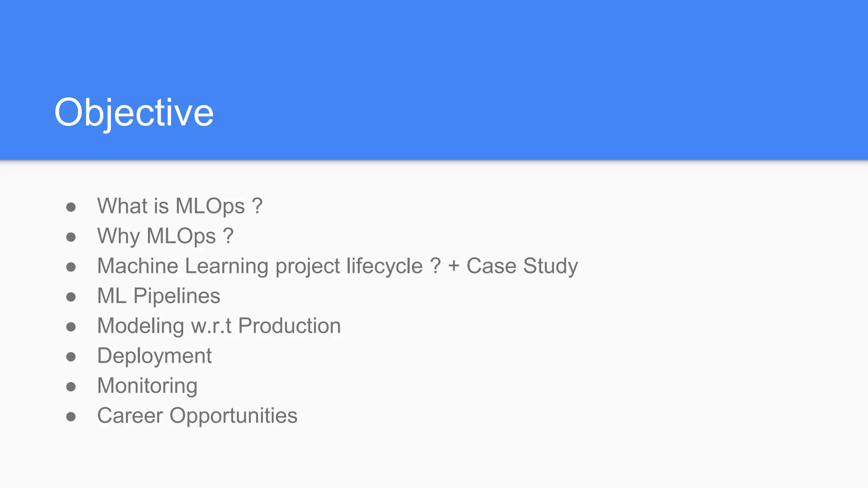The image size is (868, 488).
Task: Click bullet dot beside "Monitoring"
Action: click(x=71, y=387)
